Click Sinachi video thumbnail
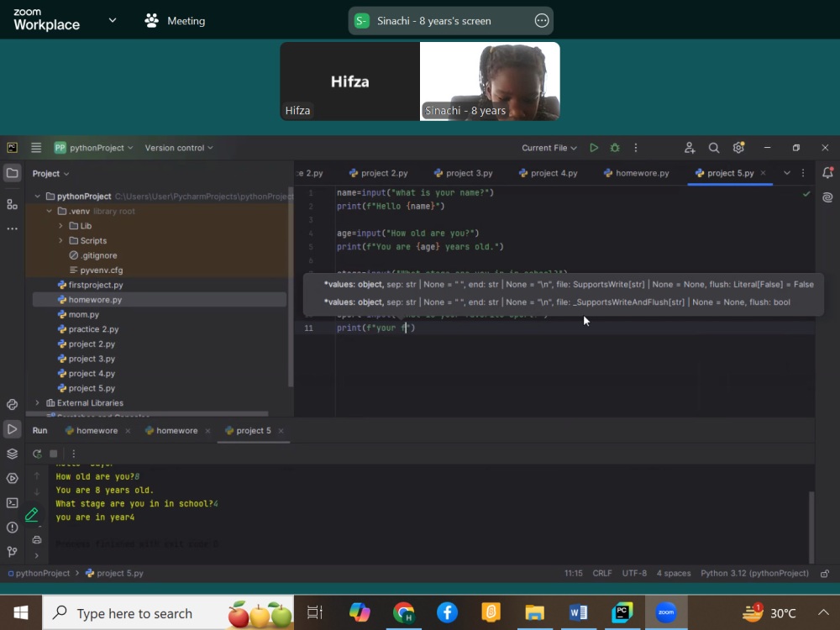840x630 pixels. 490,81
